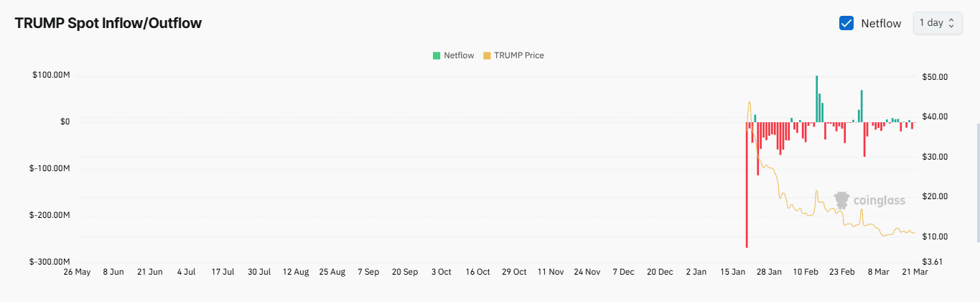Viewport: 980px width, 302px height.
Task: Select the tallest green inflow bar
Action: pos(816,99)
